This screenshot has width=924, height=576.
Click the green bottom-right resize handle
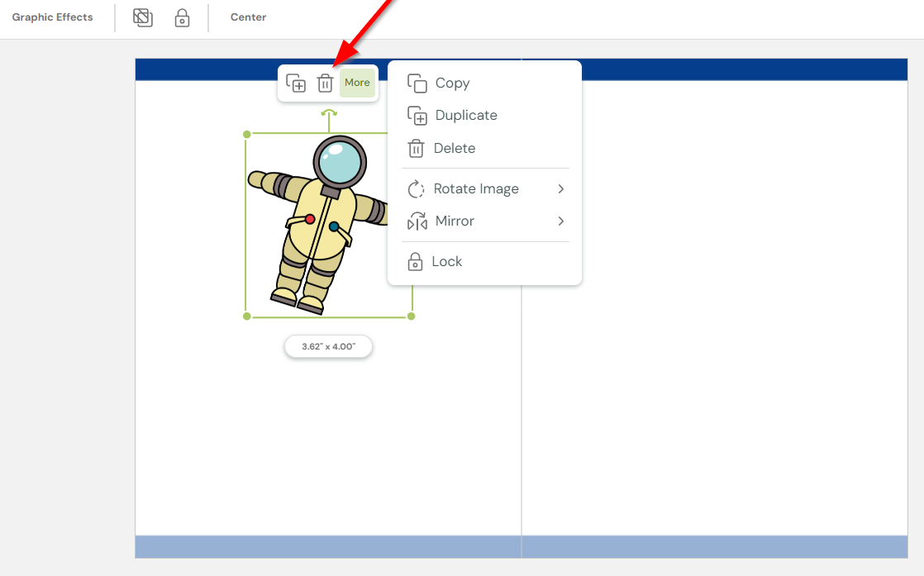coord(411,316)
